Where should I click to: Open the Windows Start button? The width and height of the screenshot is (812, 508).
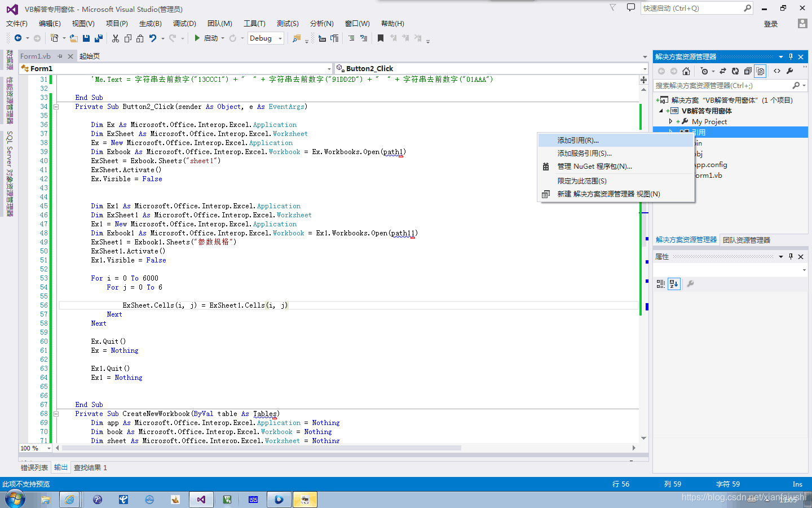click(x=15, y=499)
